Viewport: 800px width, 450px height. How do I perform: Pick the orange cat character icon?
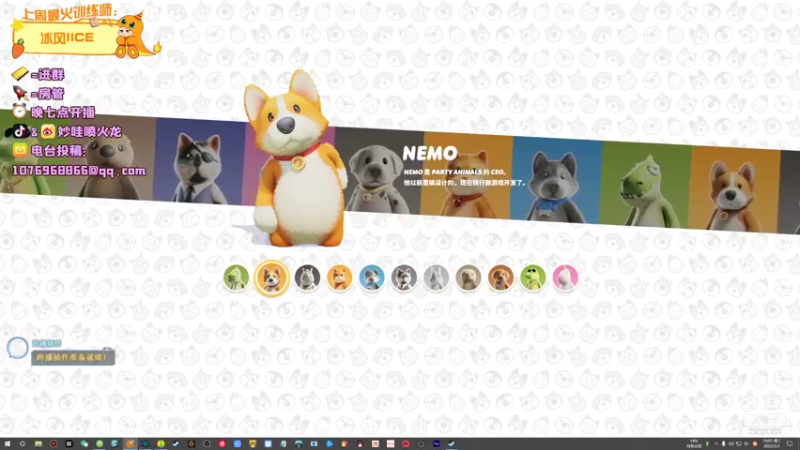(339, 278)
